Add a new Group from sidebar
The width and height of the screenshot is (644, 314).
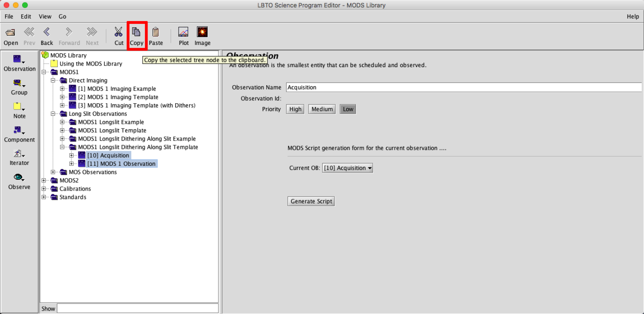[x=19, y=87]
